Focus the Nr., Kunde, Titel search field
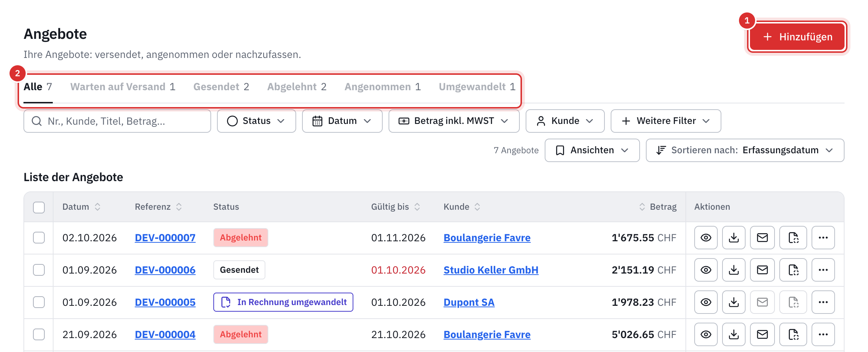This screenshot has width=868, height=352. pos(117,121)
